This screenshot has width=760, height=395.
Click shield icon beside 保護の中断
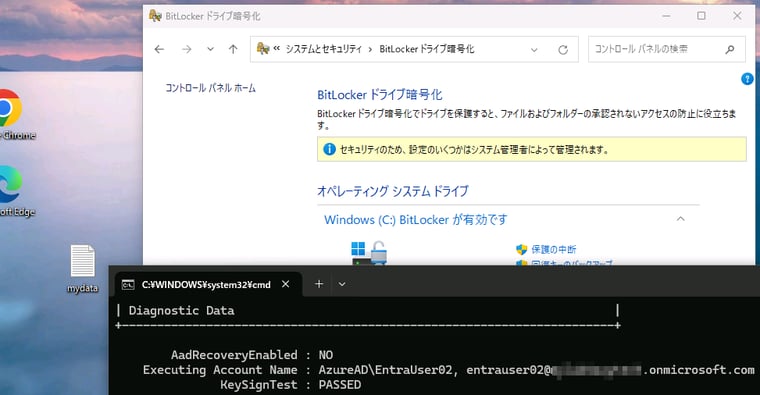(x=522, y=250)
